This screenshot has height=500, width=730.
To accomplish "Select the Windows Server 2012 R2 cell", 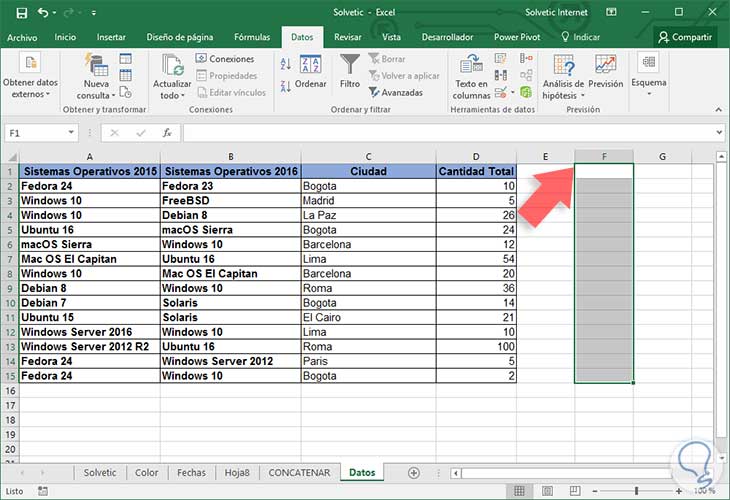I will click(89, 346).
